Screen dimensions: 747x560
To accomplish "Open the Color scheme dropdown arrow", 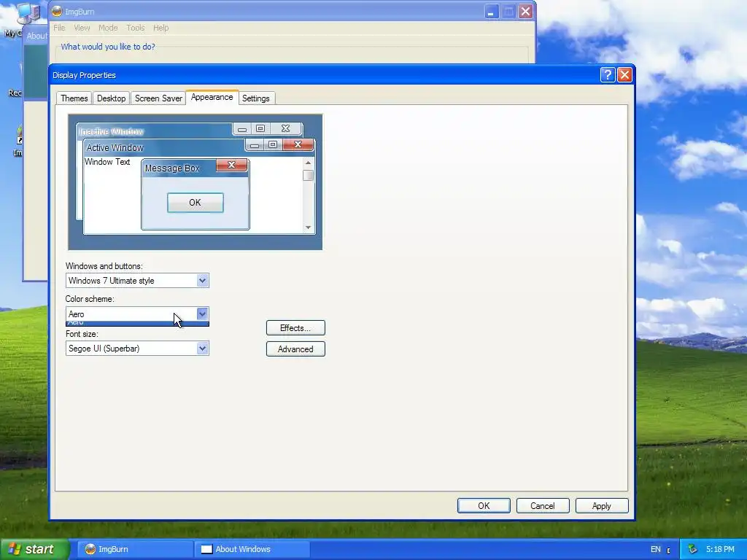I will tap(203, 314).
